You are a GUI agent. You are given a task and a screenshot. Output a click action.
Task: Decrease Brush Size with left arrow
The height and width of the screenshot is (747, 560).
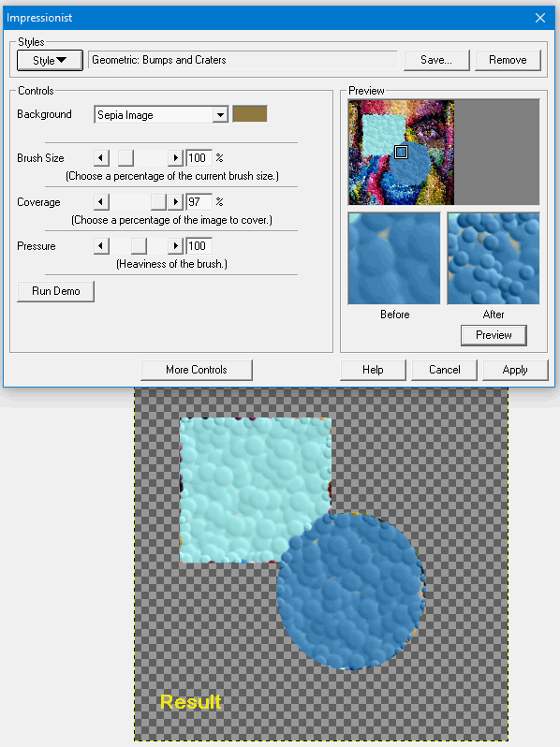point(101,157)
